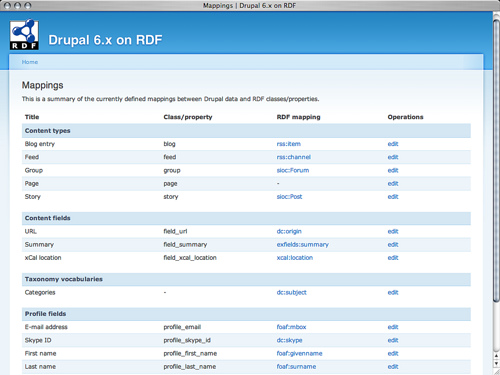
Task: Edit the Last name profile mapping
Action: 393,367
